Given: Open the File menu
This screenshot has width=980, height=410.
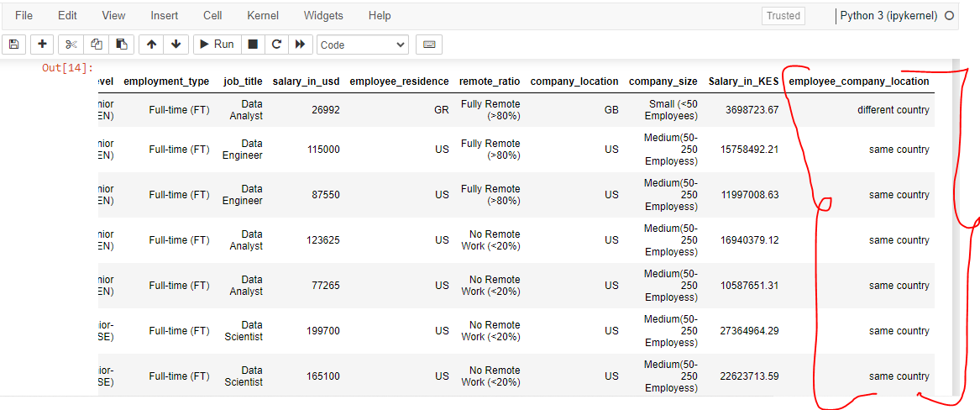Looking at the screenshot, I should pyautogui.click(x=24, y=16).
